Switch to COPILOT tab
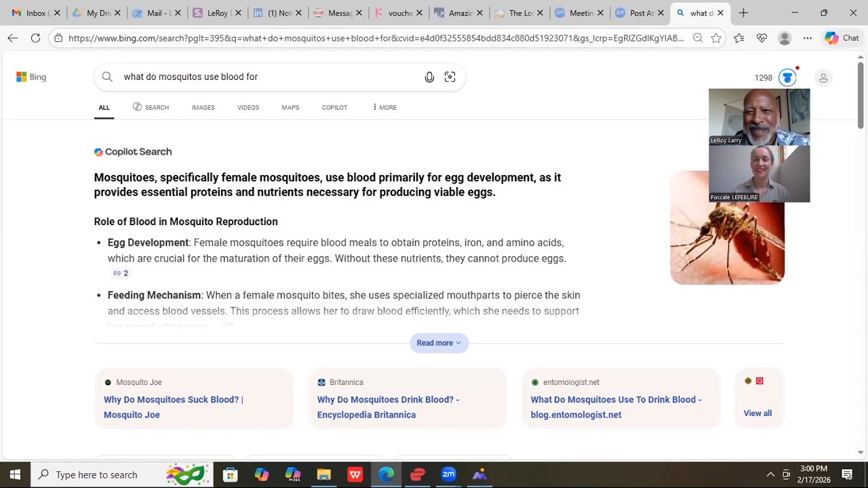Viewport: 868px width, 488px height. 334,107
